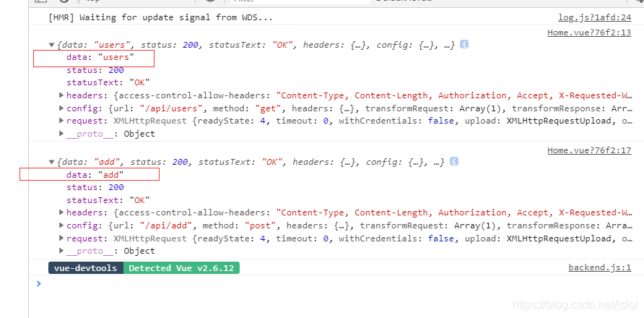Collapse the logged object with data "users"
The width and height of the screenshot is (644, 318).
(51, 46)
